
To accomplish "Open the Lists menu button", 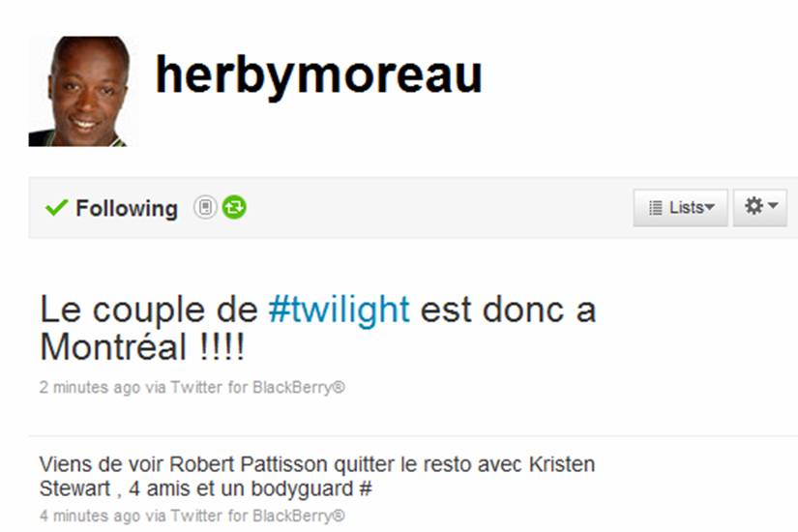I will click(680, 208).
